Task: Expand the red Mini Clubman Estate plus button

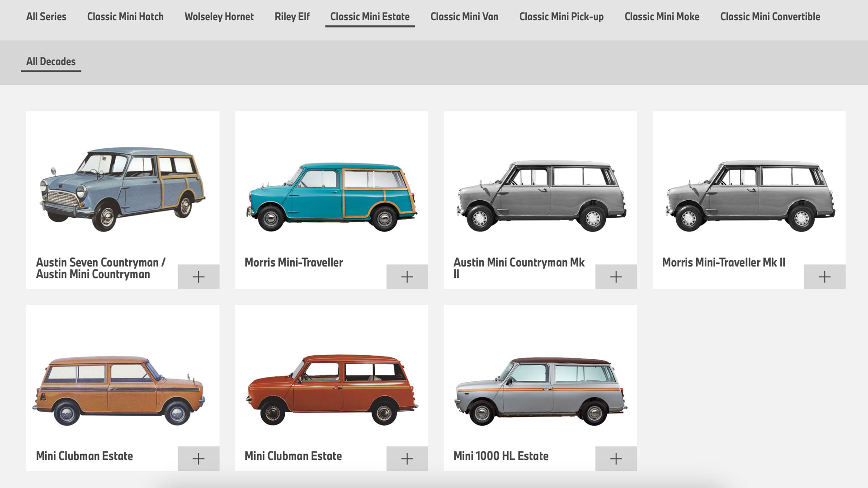Action: (x=407, y=459)
